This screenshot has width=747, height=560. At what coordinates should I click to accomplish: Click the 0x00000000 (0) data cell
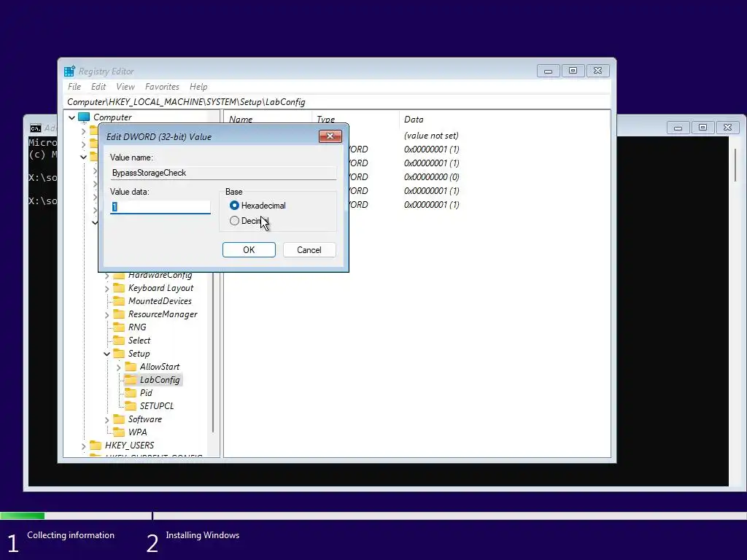tap(432, 177)
